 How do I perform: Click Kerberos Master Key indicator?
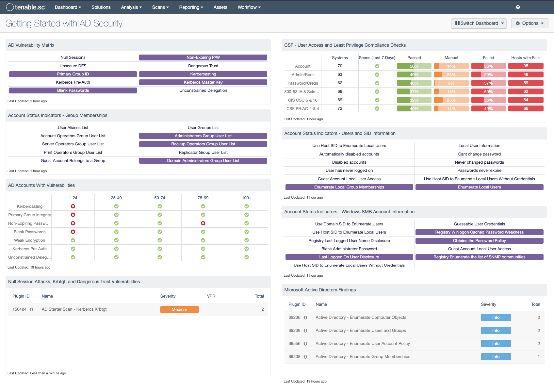coord(203,82)
